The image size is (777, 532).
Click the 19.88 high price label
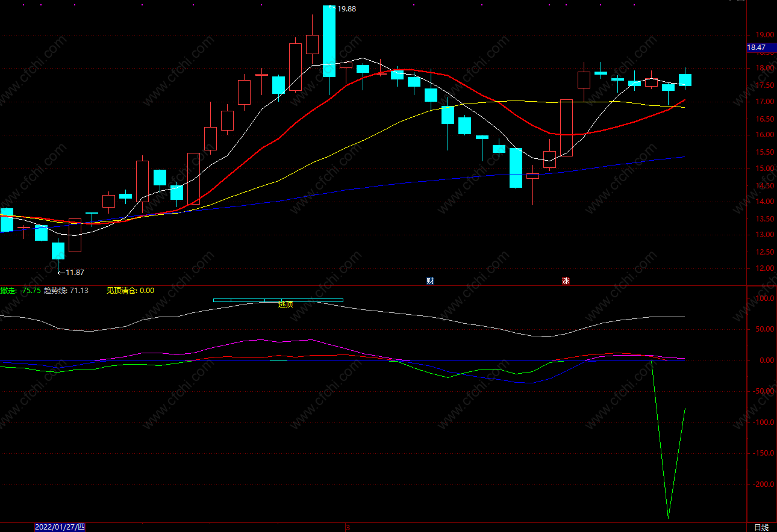(346, 9)
